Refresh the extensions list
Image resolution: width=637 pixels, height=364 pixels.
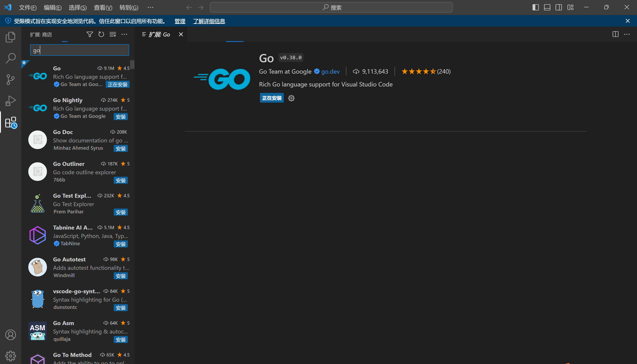click(101, 34)
